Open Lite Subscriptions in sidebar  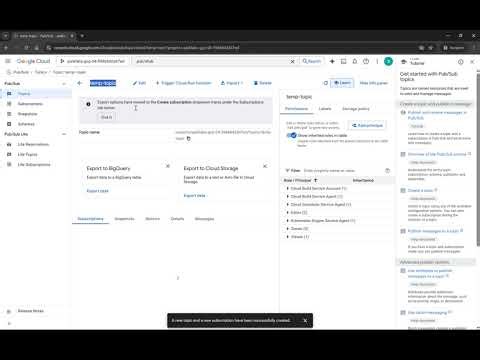pos(36,164)
